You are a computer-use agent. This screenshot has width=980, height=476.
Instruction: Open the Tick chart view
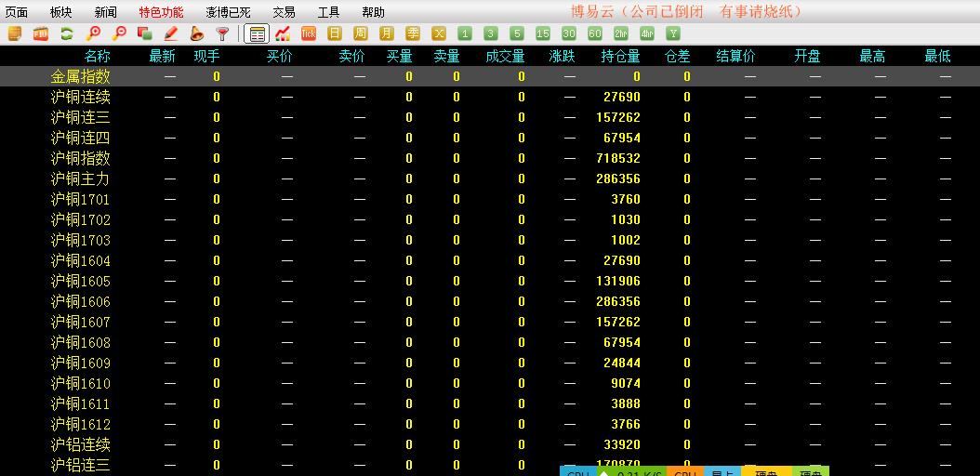tap(309, 34)
